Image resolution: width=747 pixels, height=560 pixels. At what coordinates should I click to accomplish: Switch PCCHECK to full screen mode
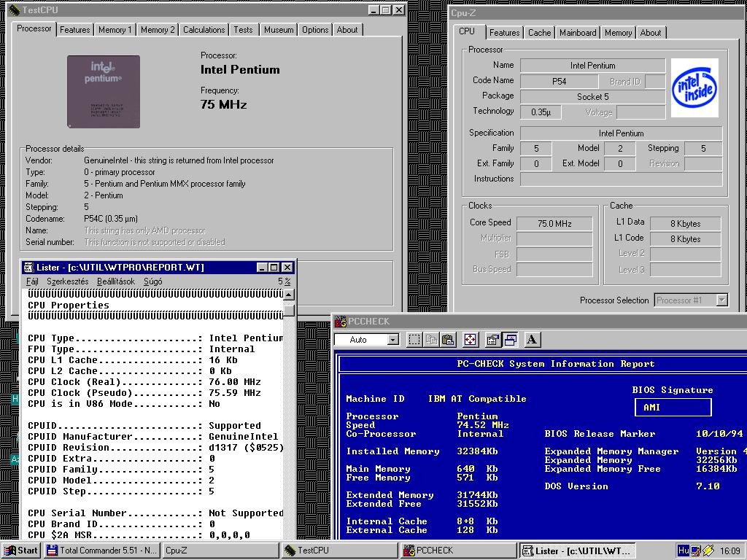471,340
